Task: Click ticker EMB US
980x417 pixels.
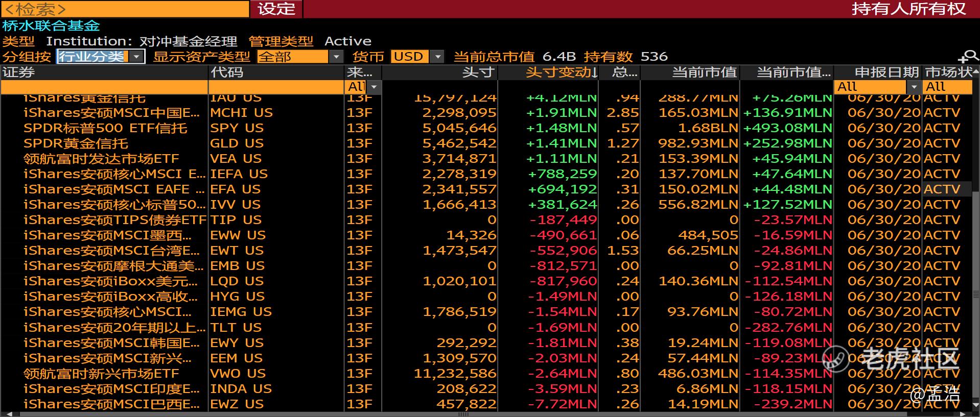Action: pos(238,266)
